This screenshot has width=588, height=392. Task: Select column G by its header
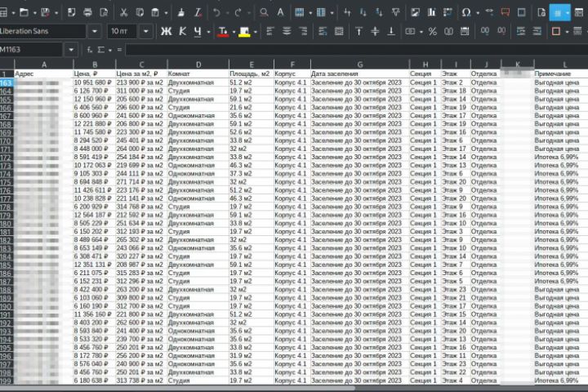coord(359,65)
